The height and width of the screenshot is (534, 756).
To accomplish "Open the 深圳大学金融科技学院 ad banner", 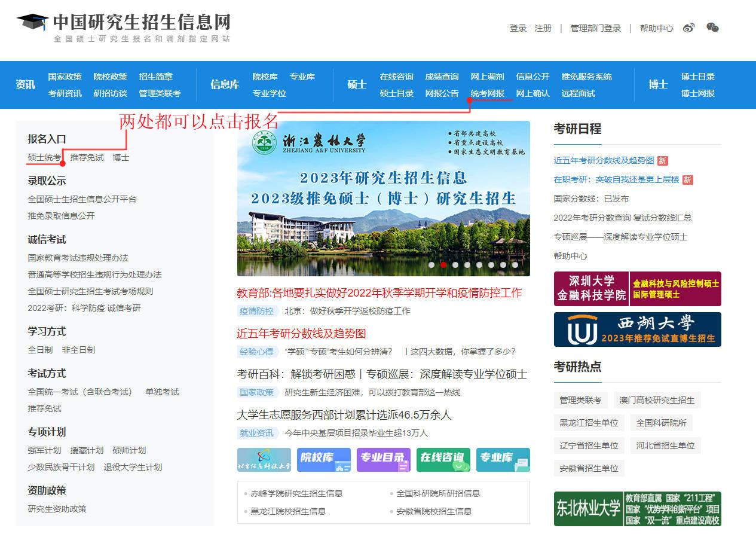I will 638,289.
